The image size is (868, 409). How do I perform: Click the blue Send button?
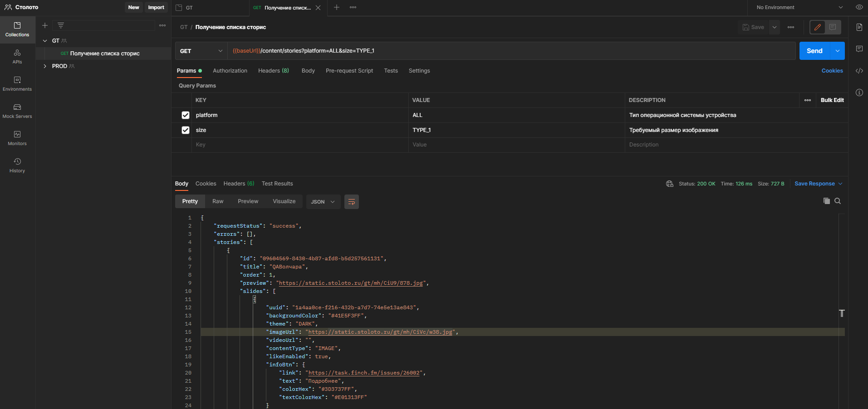(814, 51)
